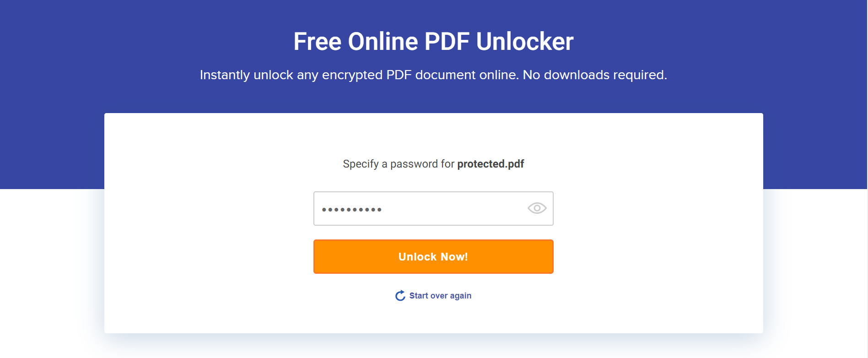
Task: Click the 'Free Online' words in the title
Action: click(x=356, y=41)
